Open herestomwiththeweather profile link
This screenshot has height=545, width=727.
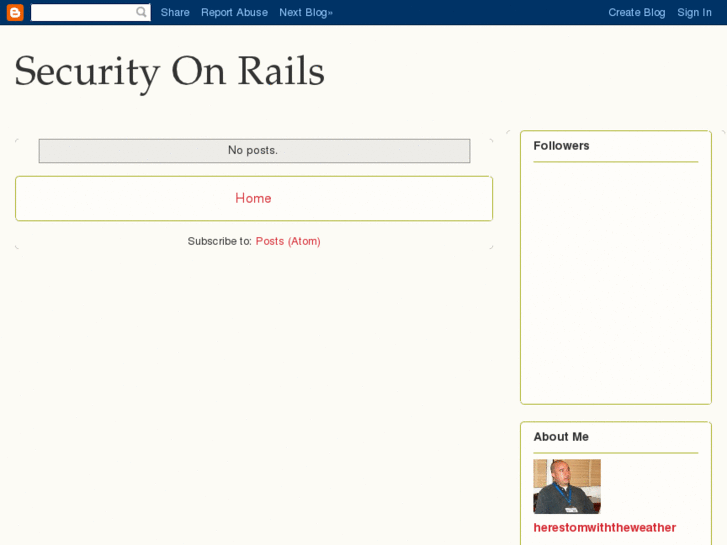605,527
